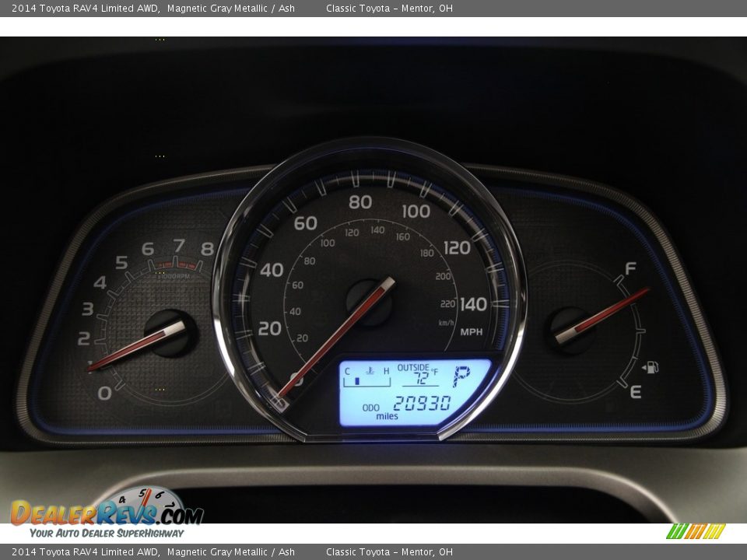Click the DealerRevs.com logo
Screen dimensions: 747x560
coord(107,513)
